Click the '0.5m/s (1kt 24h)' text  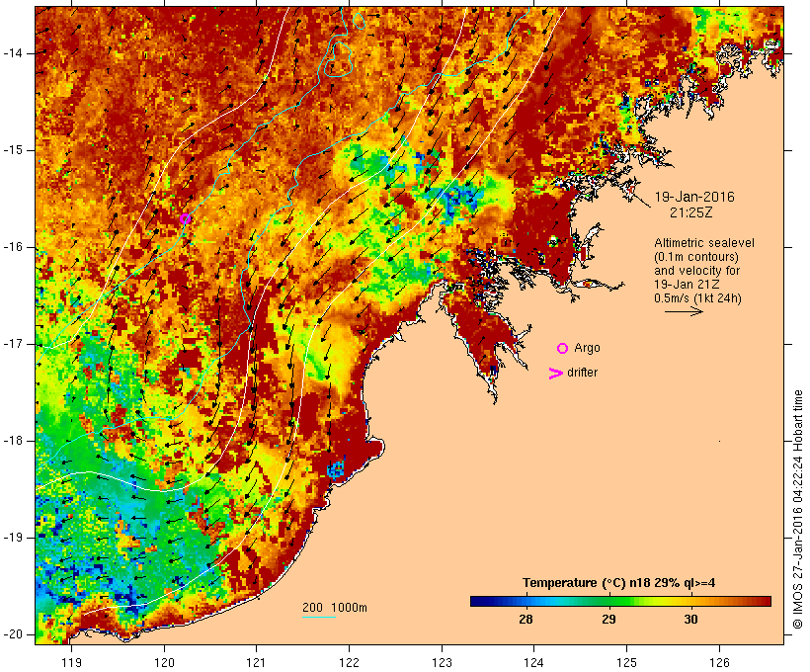pyautogui.click(x=697, y=298)
